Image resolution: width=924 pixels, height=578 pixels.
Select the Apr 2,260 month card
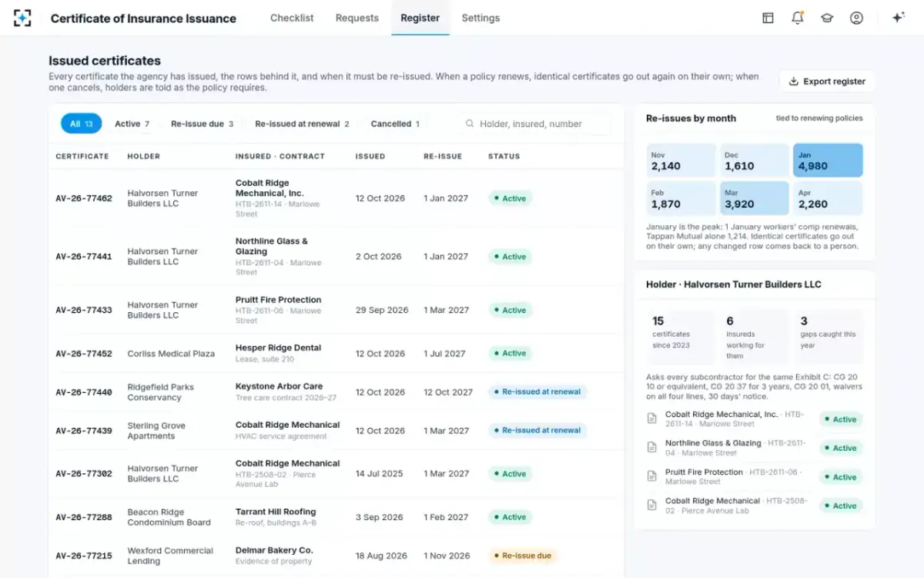coord(828,198)
